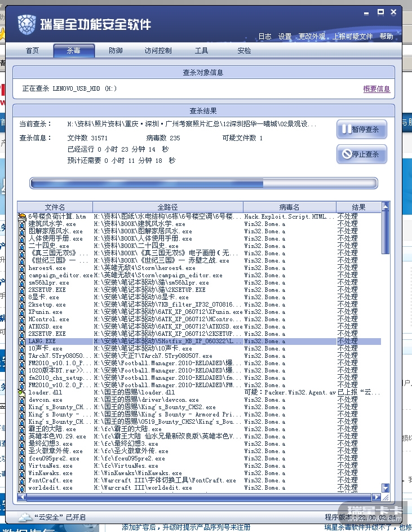412x532 pixels.
Task: Click the virus icon beside XPunin.exe
Action: 22,312
